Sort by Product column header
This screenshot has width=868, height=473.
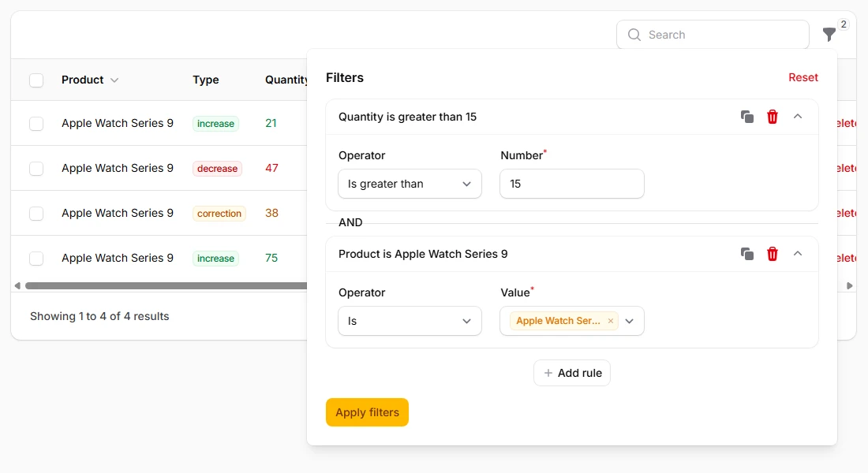coord(90,80)
